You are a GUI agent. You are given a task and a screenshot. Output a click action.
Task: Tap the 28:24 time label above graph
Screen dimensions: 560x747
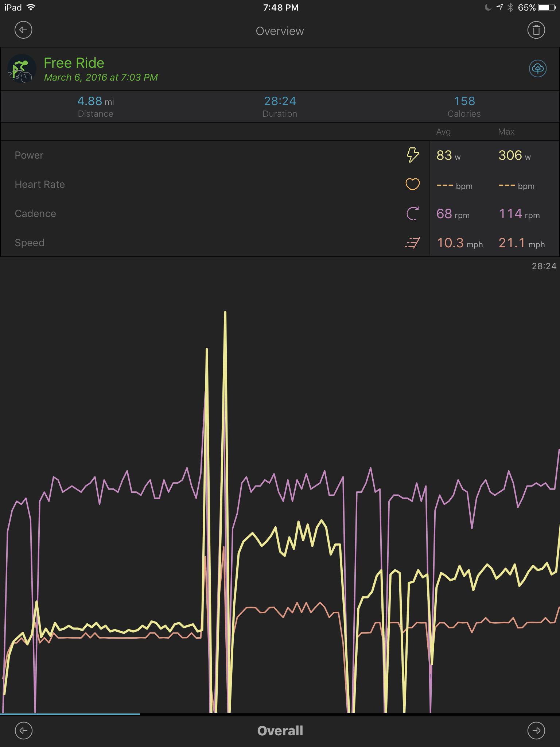(544, 266)
